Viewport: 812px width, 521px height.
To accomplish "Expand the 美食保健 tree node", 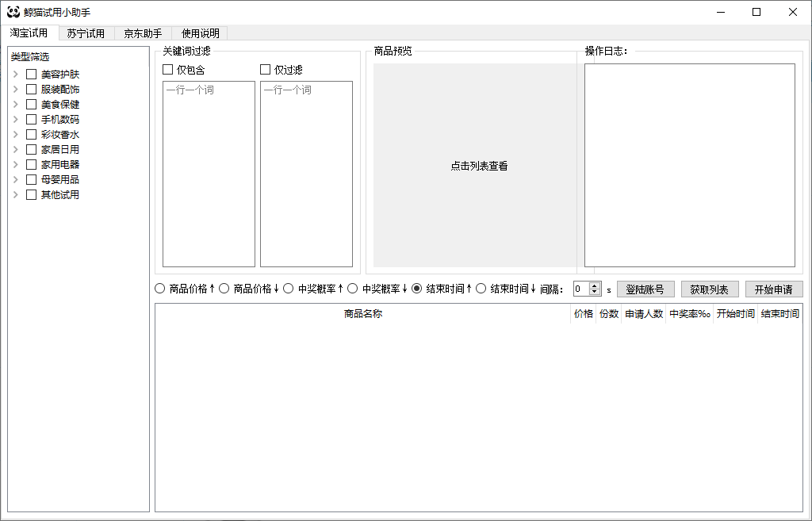I will pos(16,104).
